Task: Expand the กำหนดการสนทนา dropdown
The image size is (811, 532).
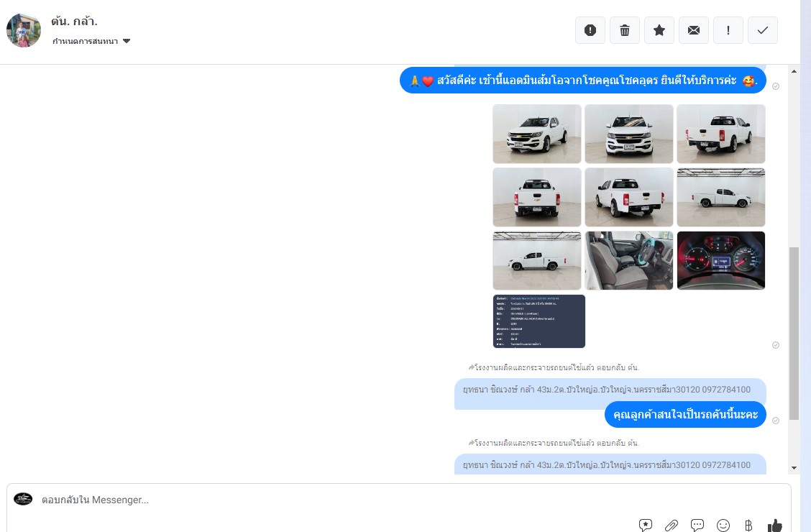Action: (91, 42)
